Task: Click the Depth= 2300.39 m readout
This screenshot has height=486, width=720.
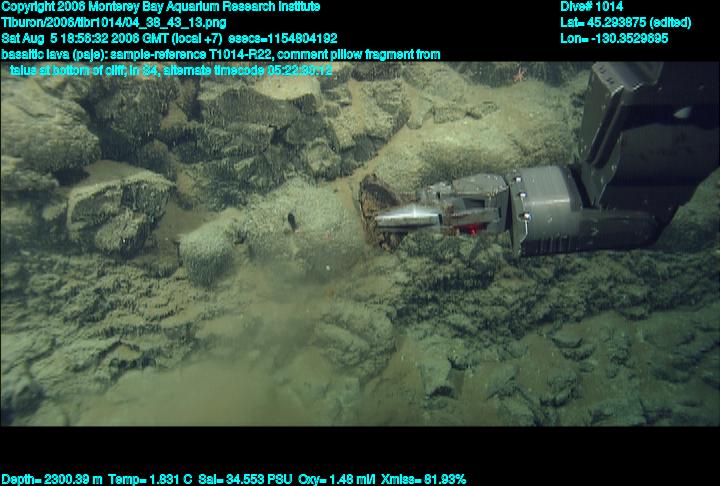Action: pos(50,479)
